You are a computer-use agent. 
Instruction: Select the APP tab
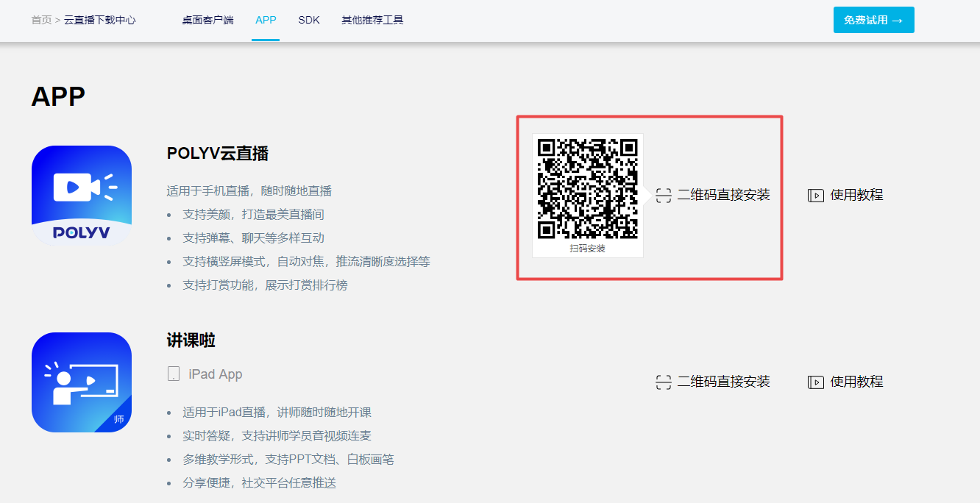(x=266, y=20)
